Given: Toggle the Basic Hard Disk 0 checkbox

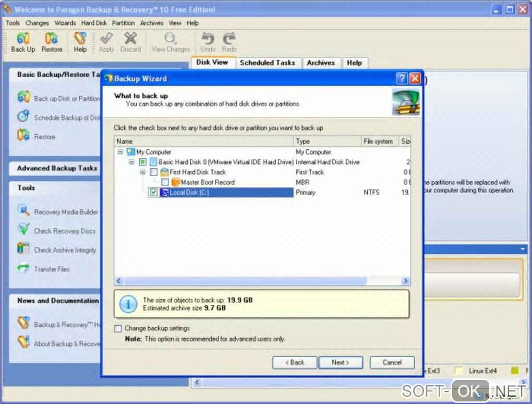Looking at the screenshot, I should click(x=142, y=162).
